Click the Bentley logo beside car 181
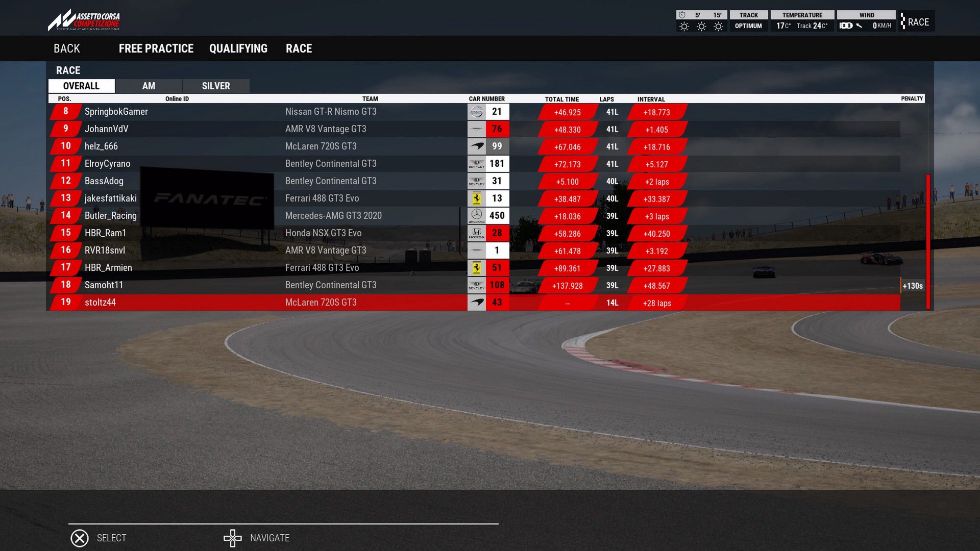 pyautogui.click(x=477, y=164)
